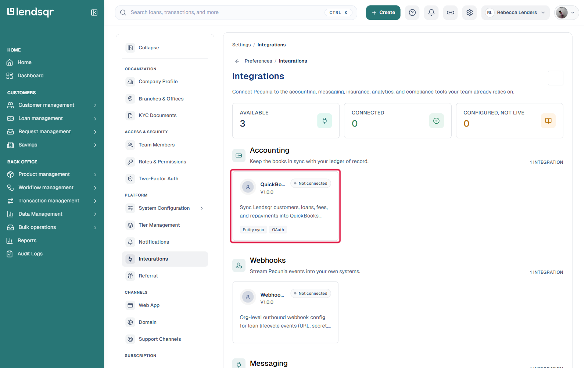Click Webhooks Not connected status badge

click(x=311, y=293)
